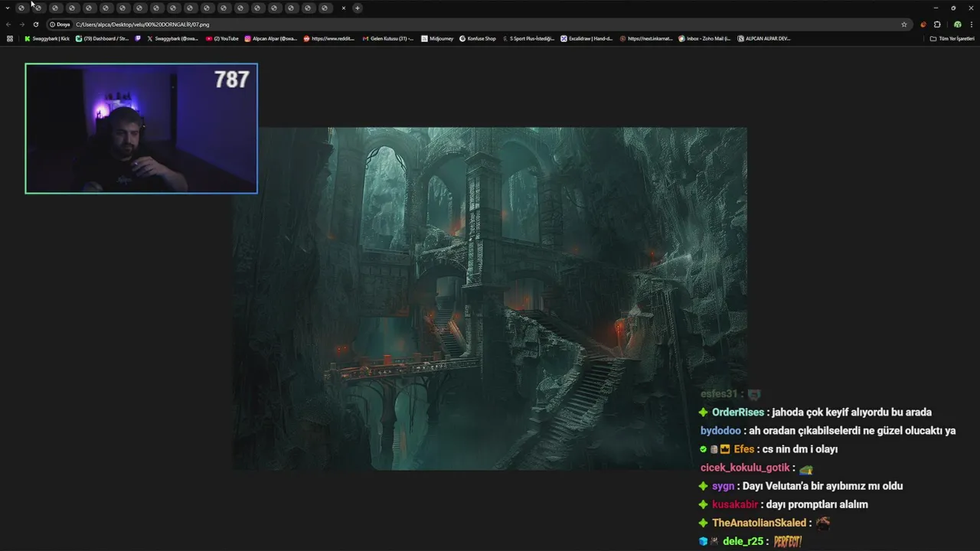Click chat username TheAnatolianSkaled
Viewport: 980px width, 551px height.
[x=759, y=523]
